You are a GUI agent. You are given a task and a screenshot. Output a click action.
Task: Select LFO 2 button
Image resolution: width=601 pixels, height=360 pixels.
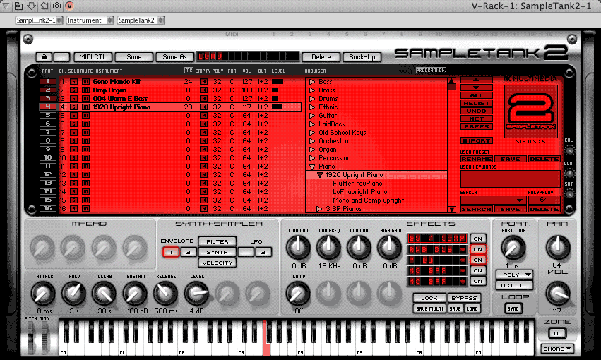click(x=263, y=252)
